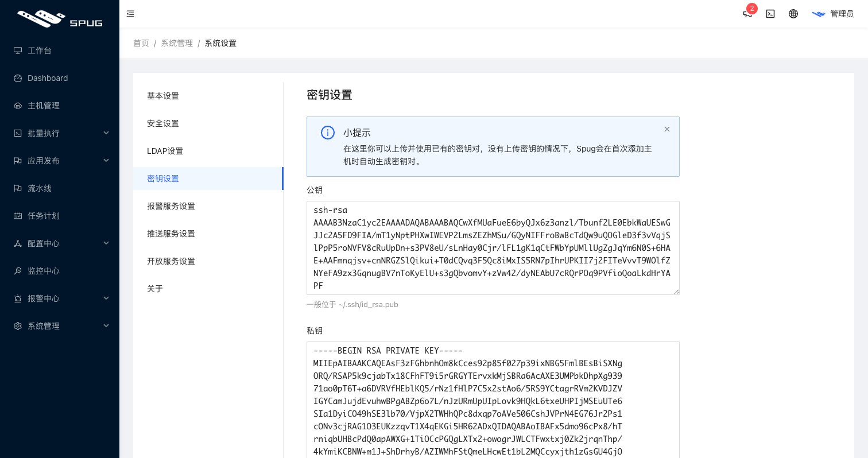This screenshot has width=868, height=458.
Task: Open the language globe icon
Action: tap(793, 14)
